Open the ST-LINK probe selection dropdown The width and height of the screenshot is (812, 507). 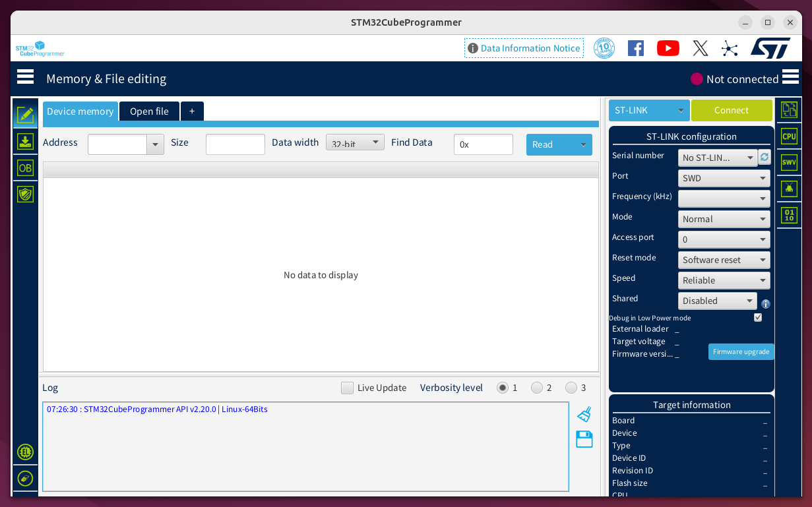click(x=649, y=110)
